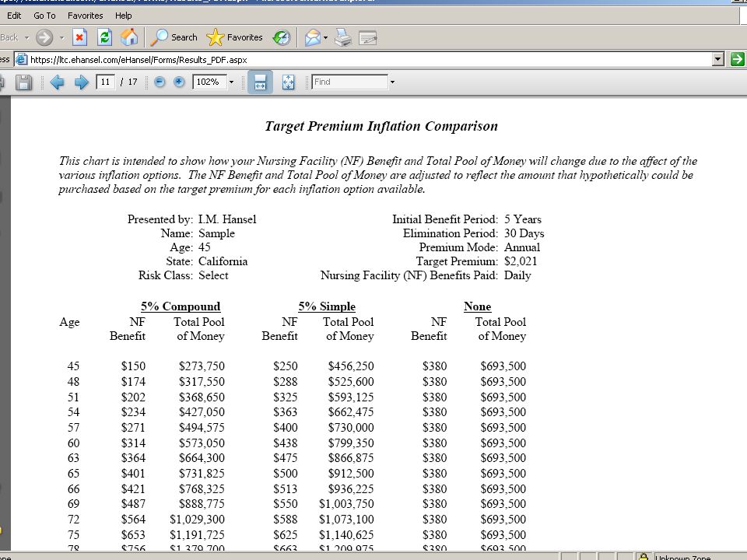Click the title 'Target Premium Inflation Comparison'
This screenshot has width=747, height=560.
tap(381, 126)
